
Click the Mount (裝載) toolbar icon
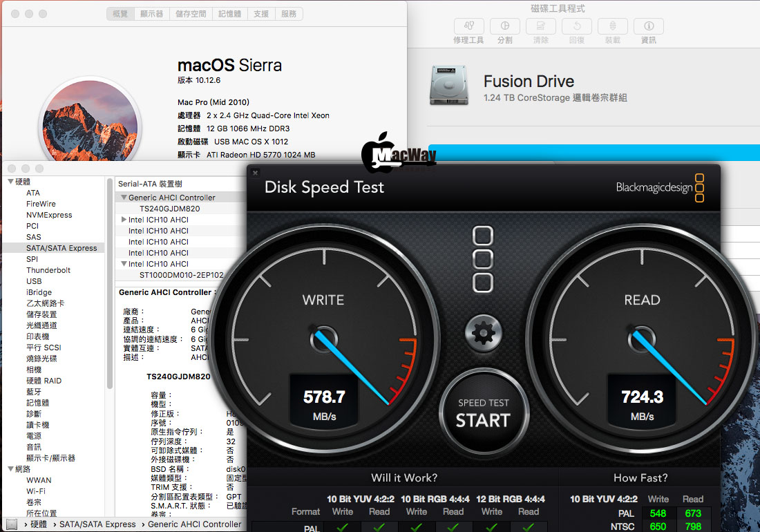click(613, 26)
